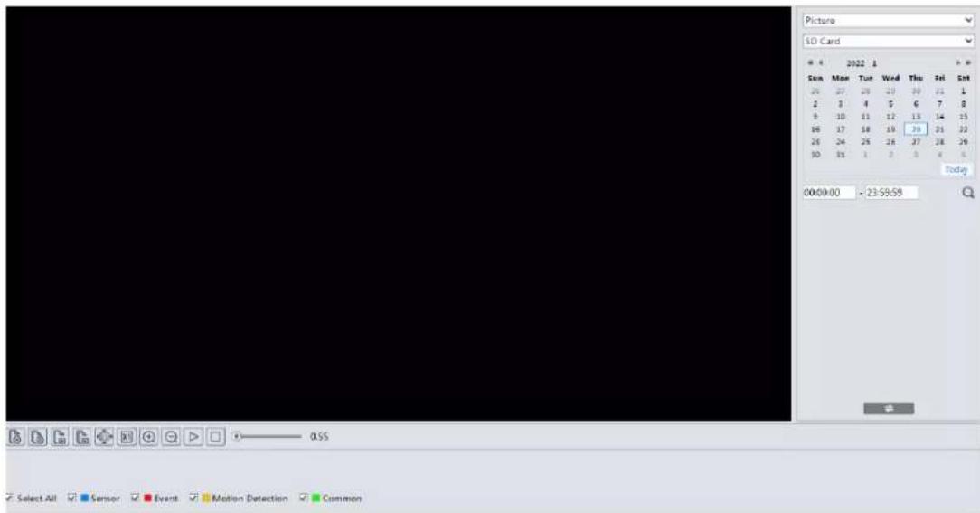Click the Today button
The image size is (980, 513).
click(956, 169)
